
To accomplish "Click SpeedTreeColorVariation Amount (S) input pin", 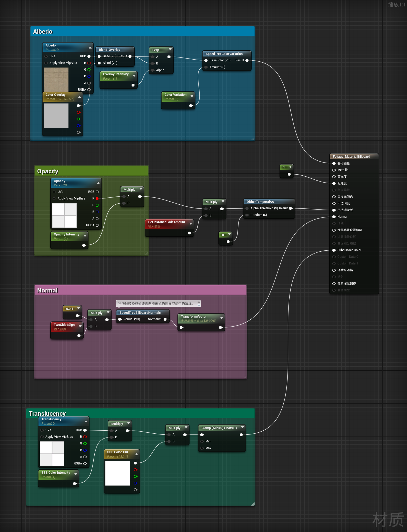I will click(x=206, y=67).
